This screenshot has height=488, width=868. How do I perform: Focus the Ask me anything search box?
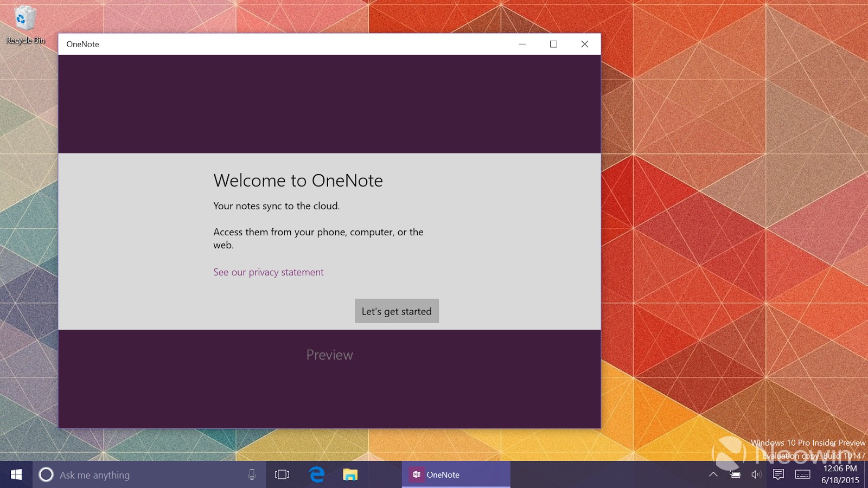[x=149, y=475]
